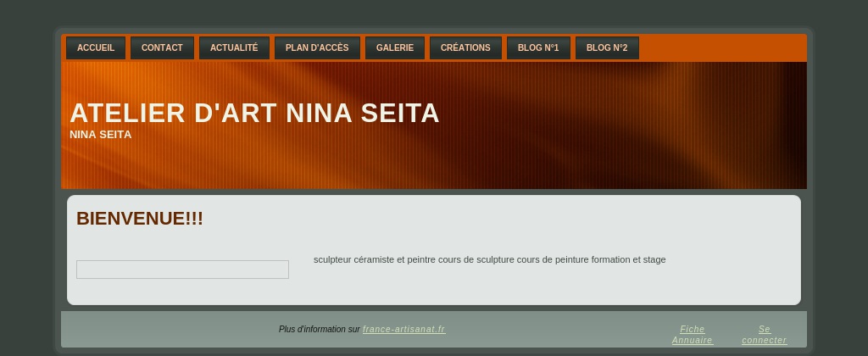Click the Nina Seita subtitle in banner
Screen dimensions: 868x356
click(x=101, y=135)
